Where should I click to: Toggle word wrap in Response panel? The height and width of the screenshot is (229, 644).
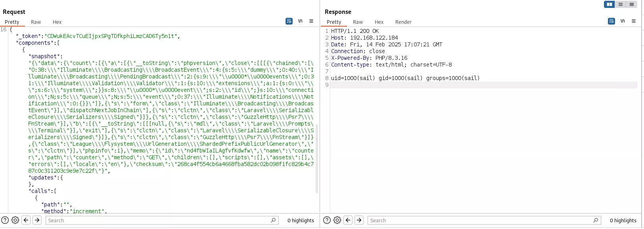(x=611, y=21)
